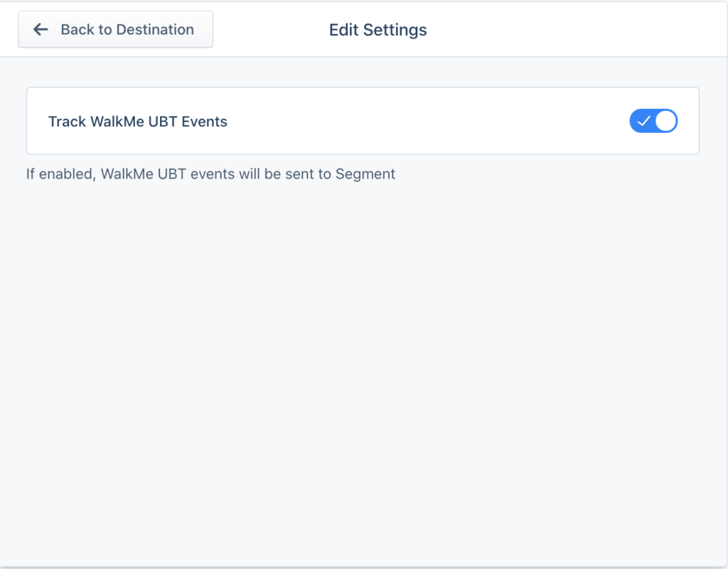Click the blue toggle in the settings card

tap(653, 121)
